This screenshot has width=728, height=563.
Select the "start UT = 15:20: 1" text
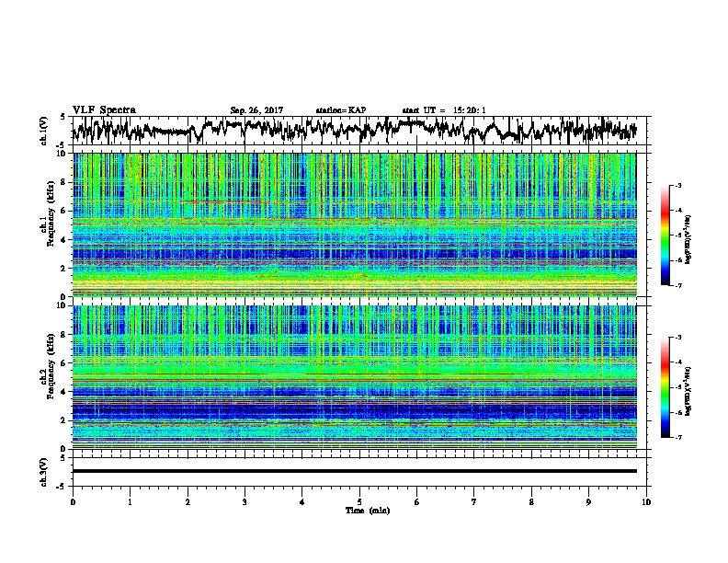click(444, 110)
